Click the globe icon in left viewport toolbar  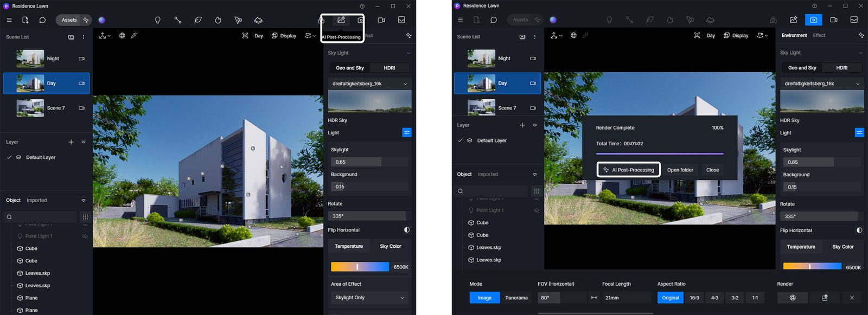pyautogui.click(x=122, y=36)
